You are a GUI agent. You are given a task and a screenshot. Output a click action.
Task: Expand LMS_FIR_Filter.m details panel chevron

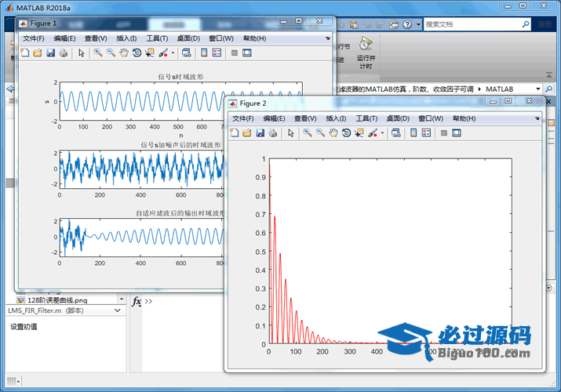pos(118,310)
